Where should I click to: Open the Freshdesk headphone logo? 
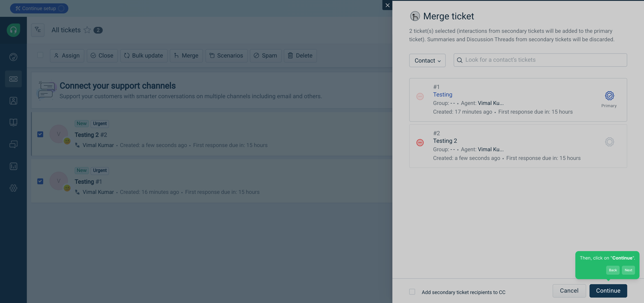pos(13,30)
